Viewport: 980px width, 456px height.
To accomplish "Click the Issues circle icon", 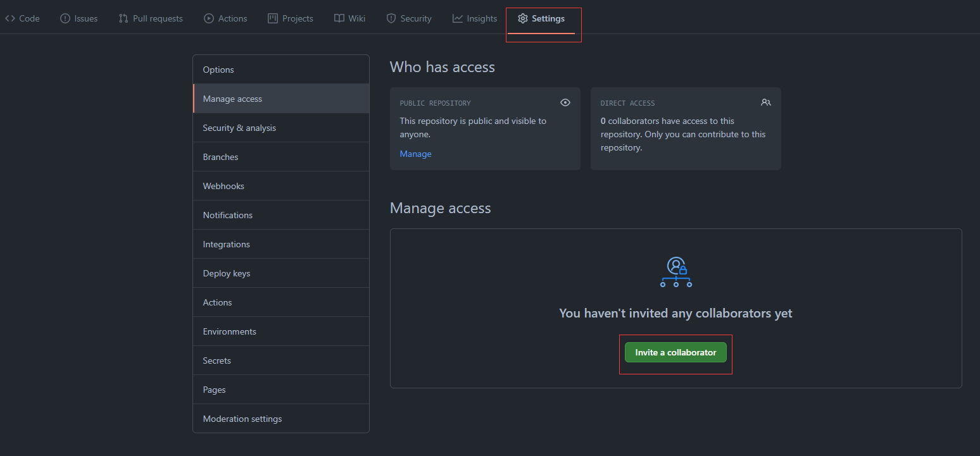I will click(65, 18).
